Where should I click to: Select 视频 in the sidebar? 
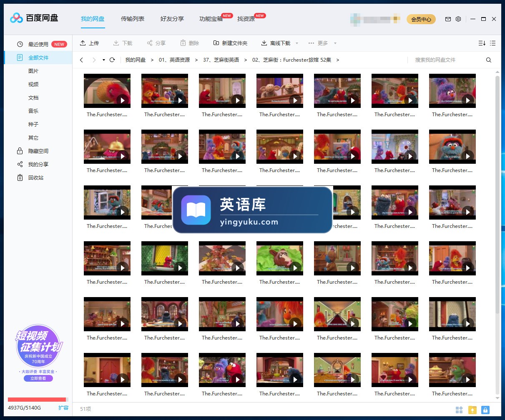33,84
